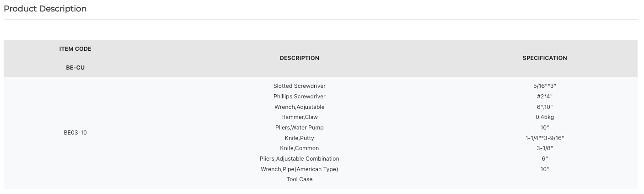Select the ITEM CODE column header
The image size is (644, 194).
point(75,49)
